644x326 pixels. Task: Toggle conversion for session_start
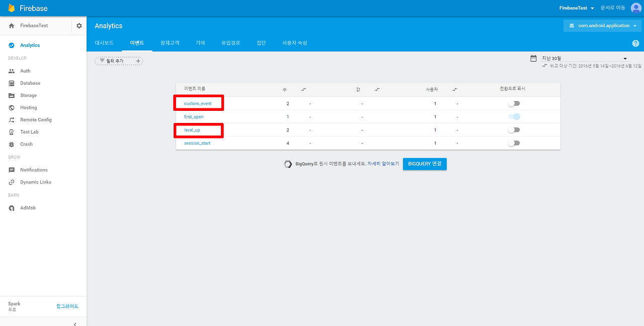coord(514,143)
